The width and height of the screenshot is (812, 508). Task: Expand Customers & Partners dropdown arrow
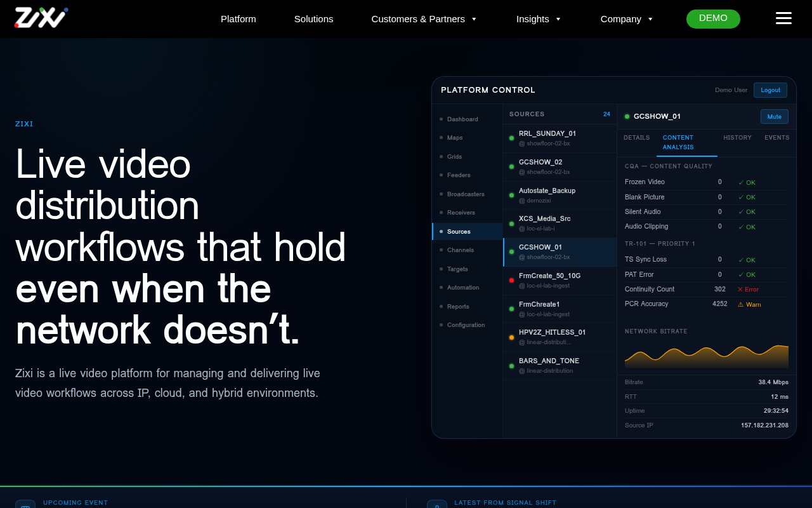click(x=474, y=19)
